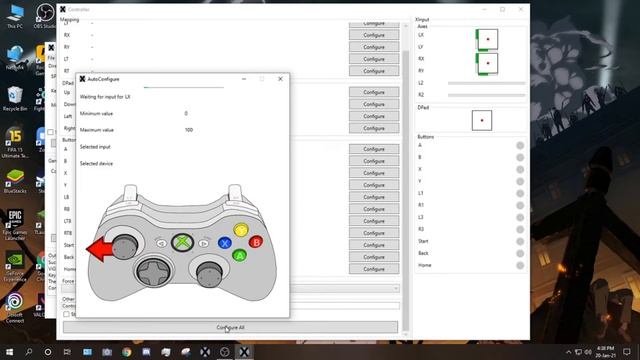Image resolution: width=640 pixels, height=360 pixels.
Task: Open Cortana circle on taskbar
Action: 48,352
